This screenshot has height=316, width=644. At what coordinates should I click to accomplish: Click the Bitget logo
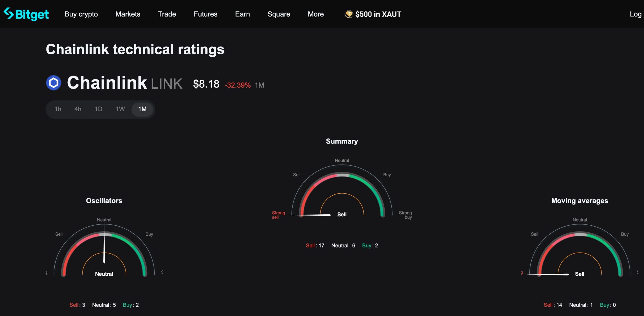(26, 14)
